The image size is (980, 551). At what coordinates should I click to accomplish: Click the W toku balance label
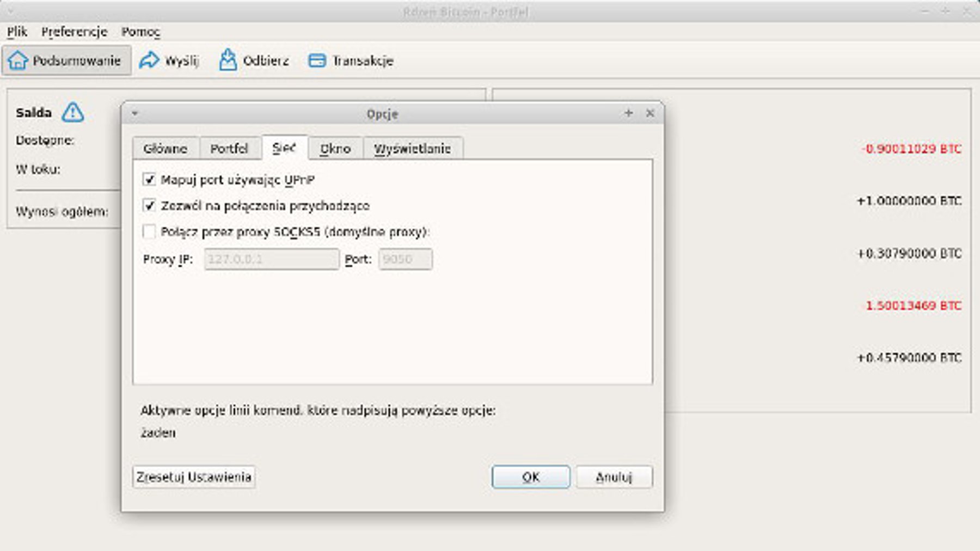tap(38, 169)
